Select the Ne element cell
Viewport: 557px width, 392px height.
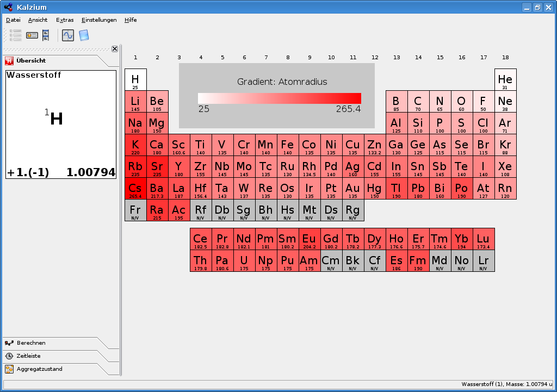point(505,102)
